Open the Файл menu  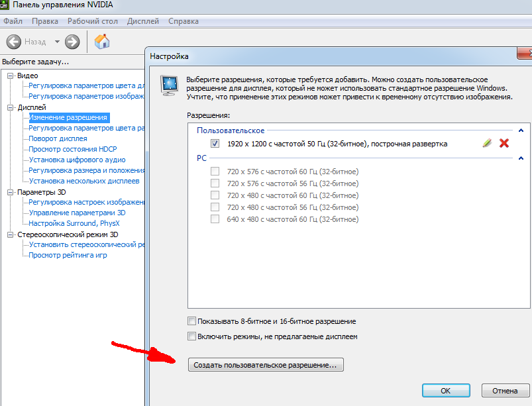coord(13,21)
